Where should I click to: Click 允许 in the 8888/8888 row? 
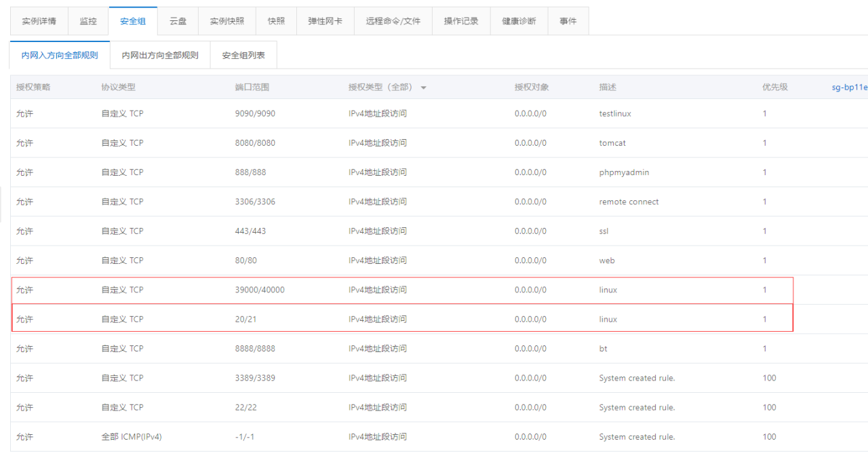tap(24, 349)
